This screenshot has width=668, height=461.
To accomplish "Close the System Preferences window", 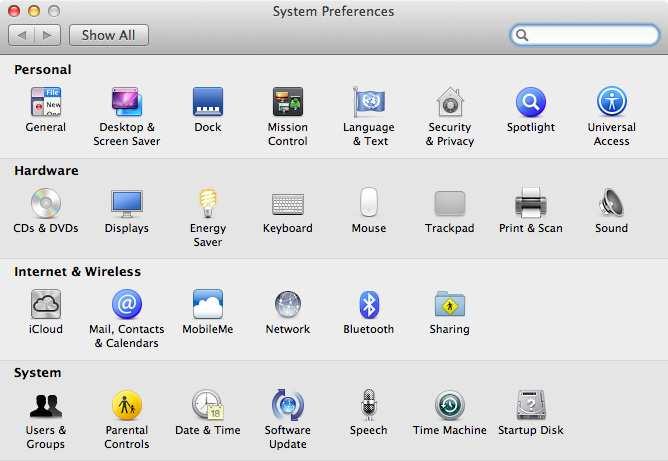I will [14, 11].
